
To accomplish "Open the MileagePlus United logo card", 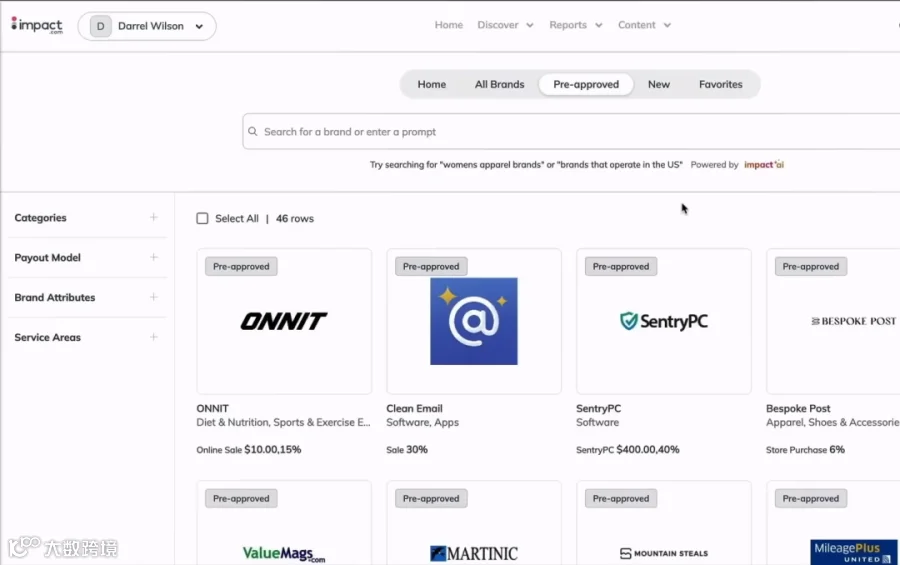I will pyautogui.click(x=833, y=523).
